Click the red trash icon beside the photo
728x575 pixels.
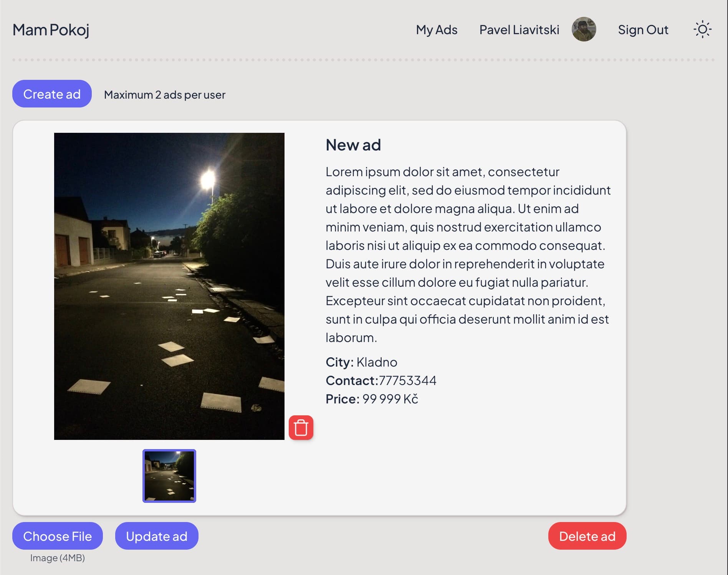click(x=301, y=428)
